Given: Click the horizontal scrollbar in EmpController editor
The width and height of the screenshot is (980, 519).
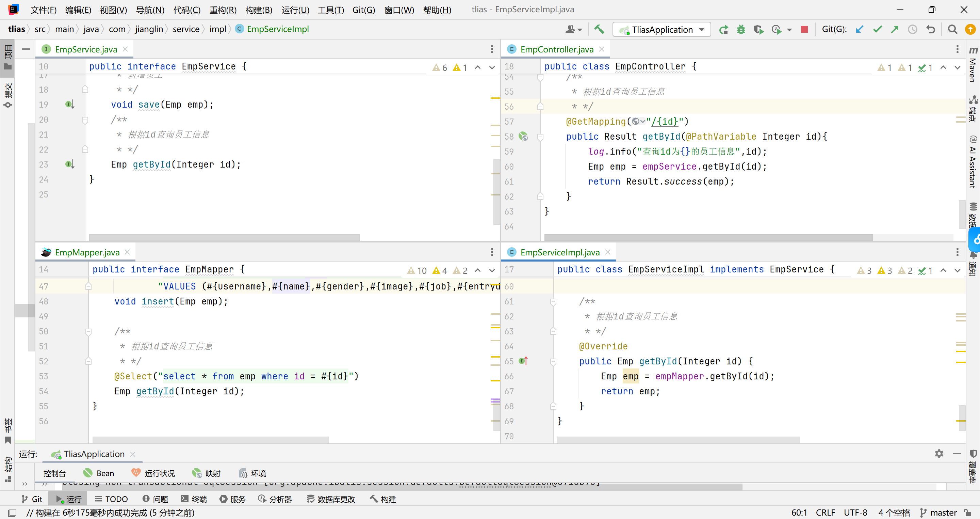Looking at the screenshot, I should (708, 237).
